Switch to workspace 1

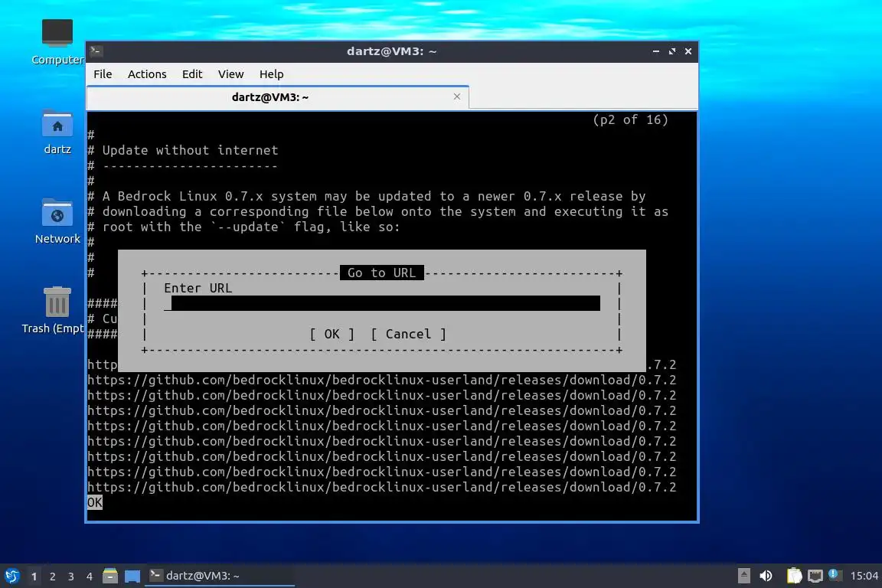(34, 577)
